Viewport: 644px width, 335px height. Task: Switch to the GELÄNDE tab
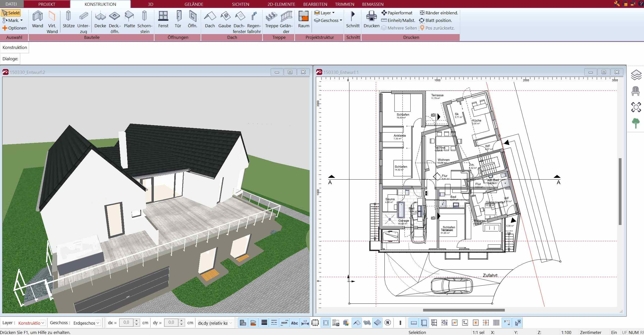point(194,4)
